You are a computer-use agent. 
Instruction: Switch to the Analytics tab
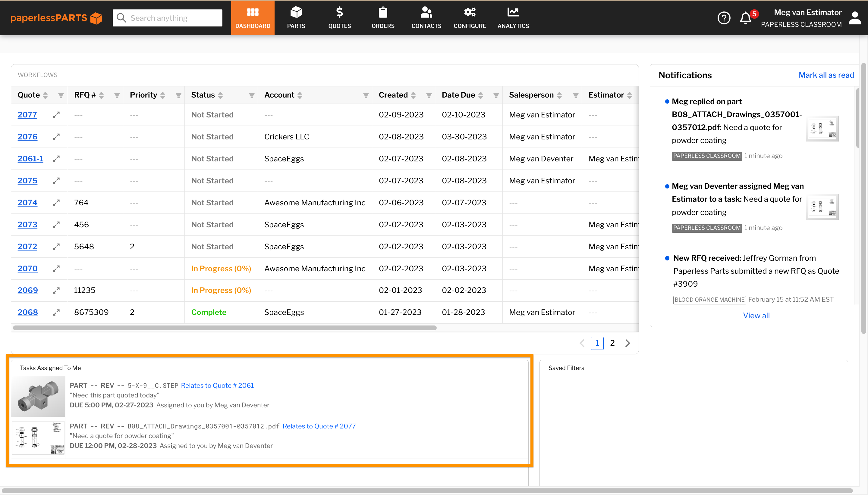click(513, 18)
